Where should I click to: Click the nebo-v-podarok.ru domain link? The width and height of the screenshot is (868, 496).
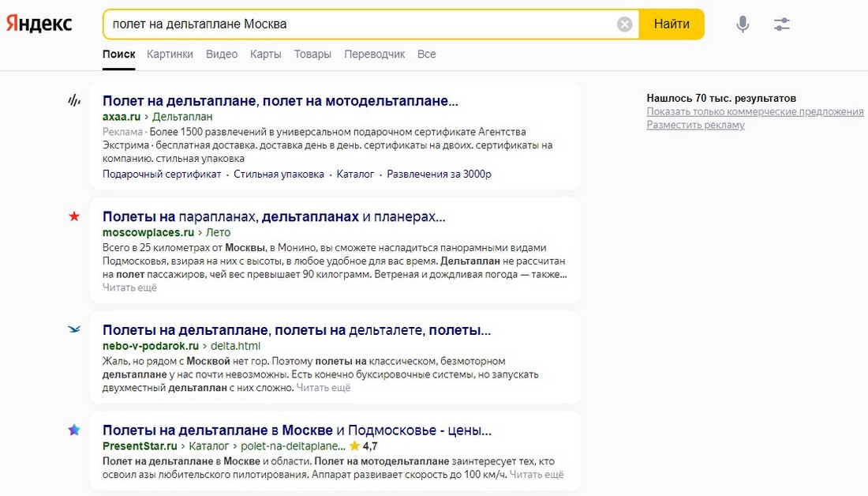tap(151, 347)
